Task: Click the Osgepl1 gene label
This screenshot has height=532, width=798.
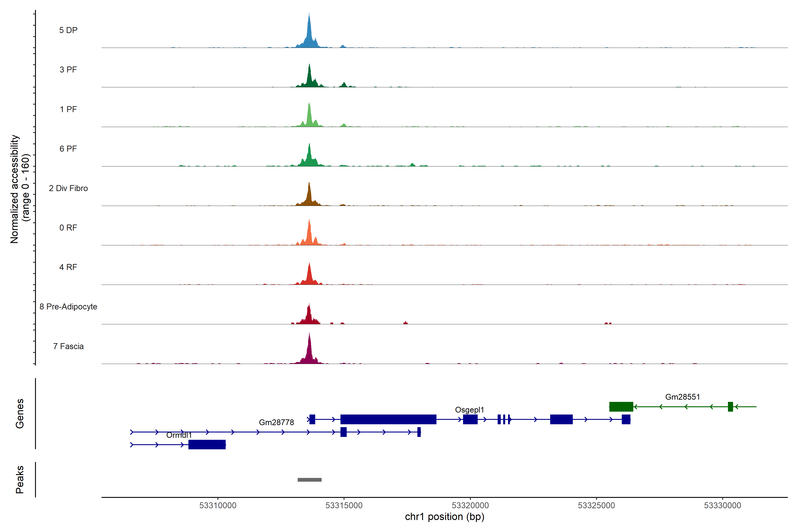Action: [469, 409]
